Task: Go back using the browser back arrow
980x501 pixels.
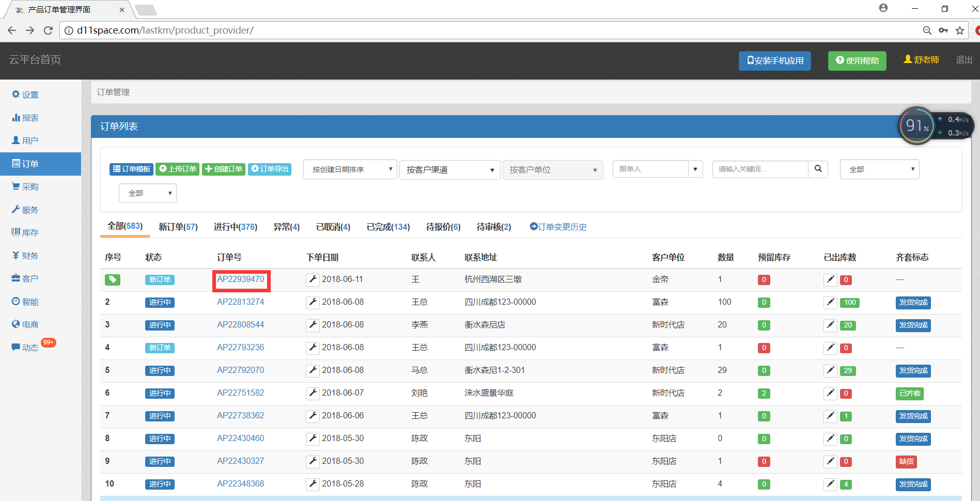Action: pos(12,30)
